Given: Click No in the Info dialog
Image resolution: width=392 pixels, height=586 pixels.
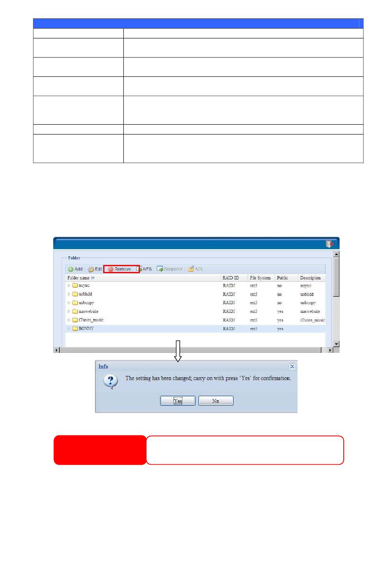Looking at the screenshot, I should (x=216, y=401).
